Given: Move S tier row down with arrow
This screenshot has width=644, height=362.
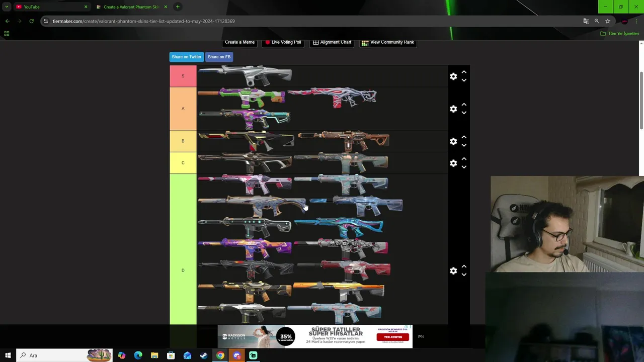Looking at the screenshot, I should point(464,80).
